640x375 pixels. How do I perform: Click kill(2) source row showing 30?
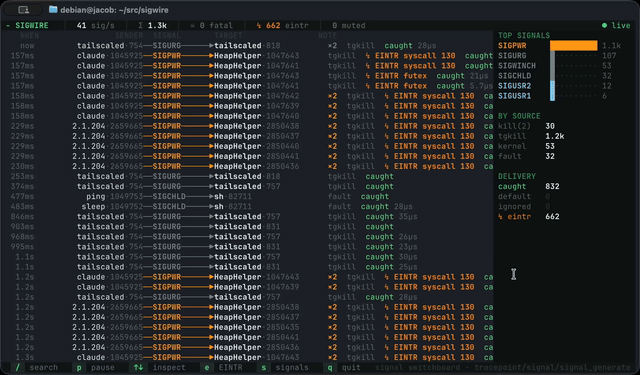527,126
